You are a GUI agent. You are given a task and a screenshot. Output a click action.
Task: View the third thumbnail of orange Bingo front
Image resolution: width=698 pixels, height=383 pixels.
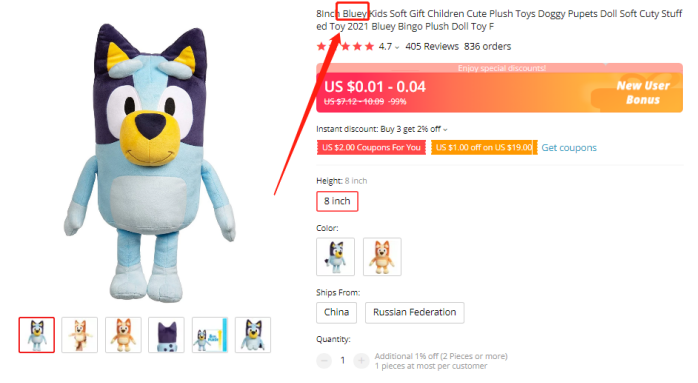(123, 335)
